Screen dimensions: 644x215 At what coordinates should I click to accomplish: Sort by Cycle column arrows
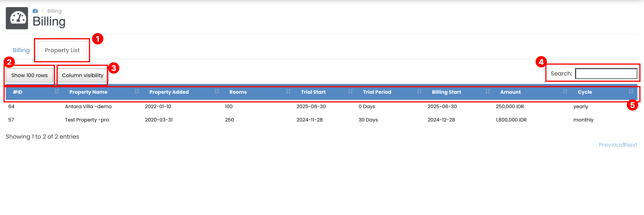click(x=631, y=91)
